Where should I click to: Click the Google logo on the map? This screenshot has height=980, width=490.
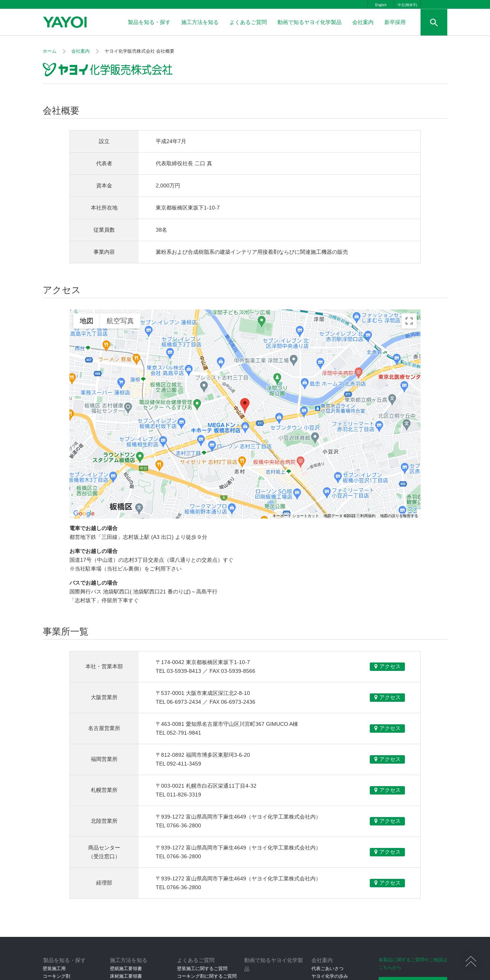click(84, 513)
